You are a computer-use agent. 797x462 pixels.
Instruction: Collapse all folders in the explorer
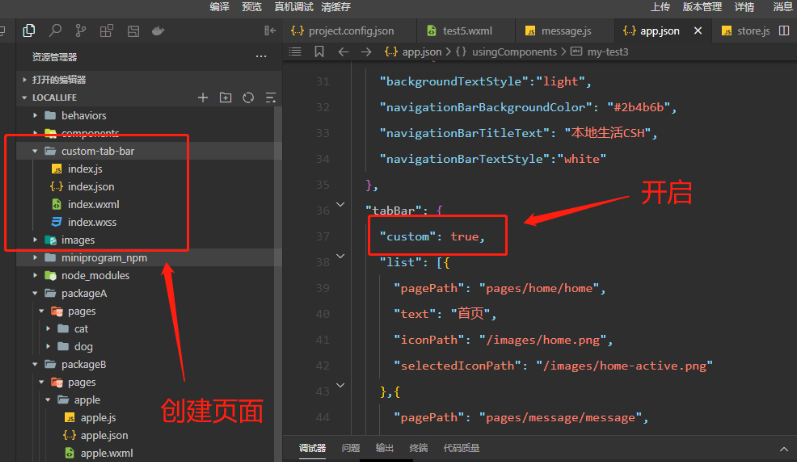pyautogui.click(x=270, y=98)
